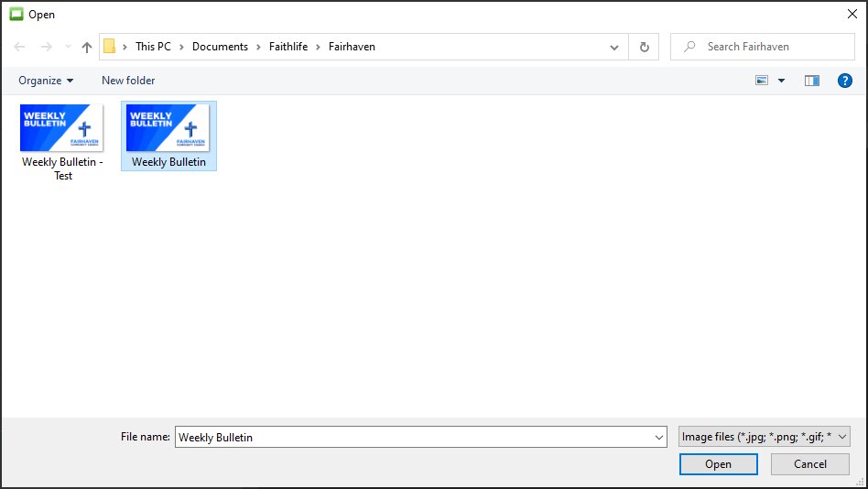Image resolution: width=868 pixels, height=489 pixels.
Task: Focus the Search Fairhaven box
Action: pyautogui.click(x=763, y=47)
